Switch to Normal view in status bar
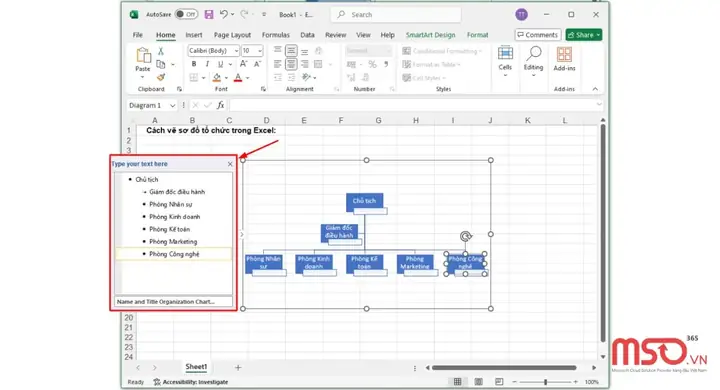Image resolution: width=720 pixels, height=390 pixels. (x=457, y=382)
